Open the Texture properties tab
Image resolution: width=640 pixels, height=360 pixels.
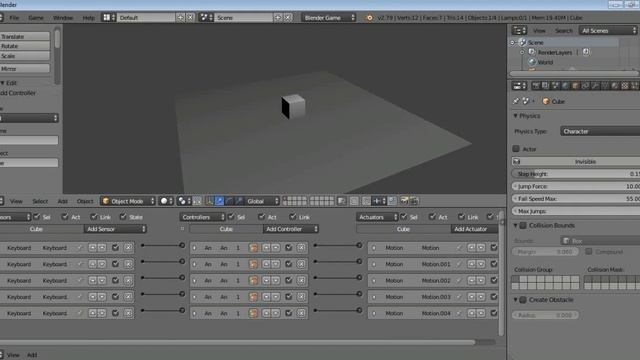coord(625,86)
